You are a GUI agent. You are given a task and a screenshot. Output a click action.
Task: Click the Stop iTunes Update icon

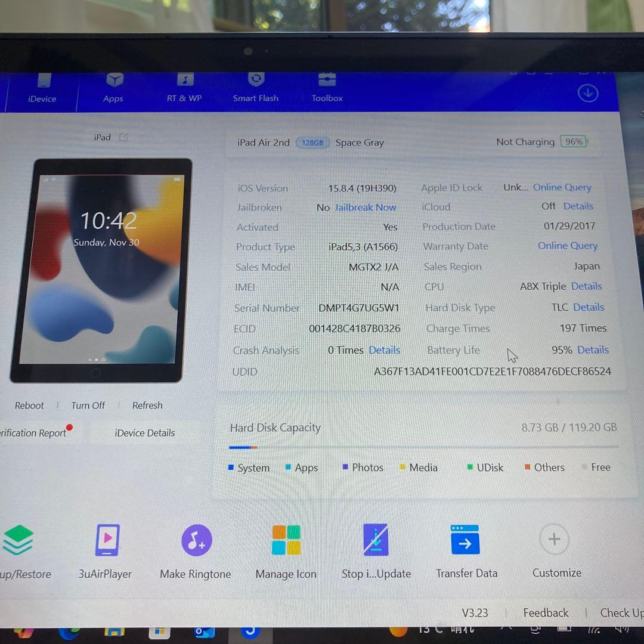click(376, 540)
